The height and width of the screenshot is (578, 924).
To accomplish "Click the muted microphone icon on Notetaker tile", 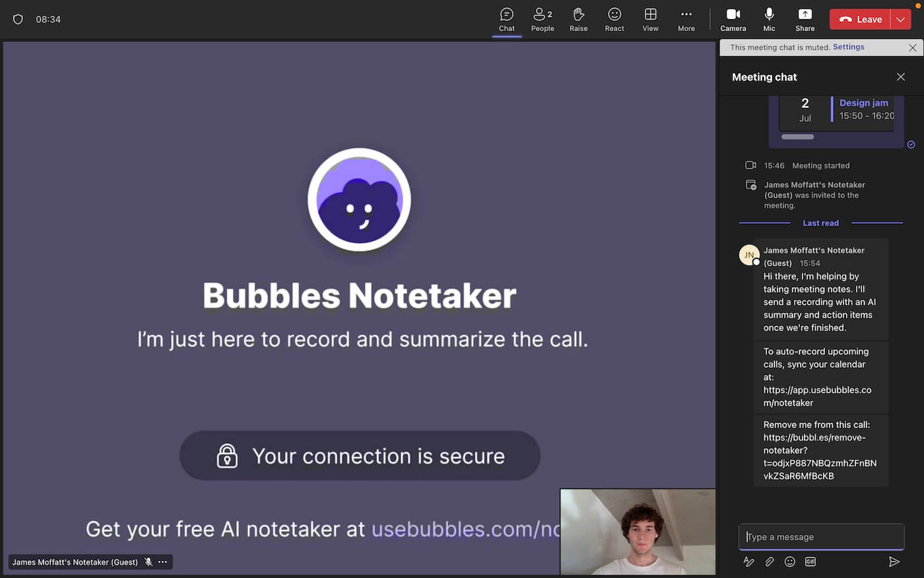I will click(x=148, y=562).
